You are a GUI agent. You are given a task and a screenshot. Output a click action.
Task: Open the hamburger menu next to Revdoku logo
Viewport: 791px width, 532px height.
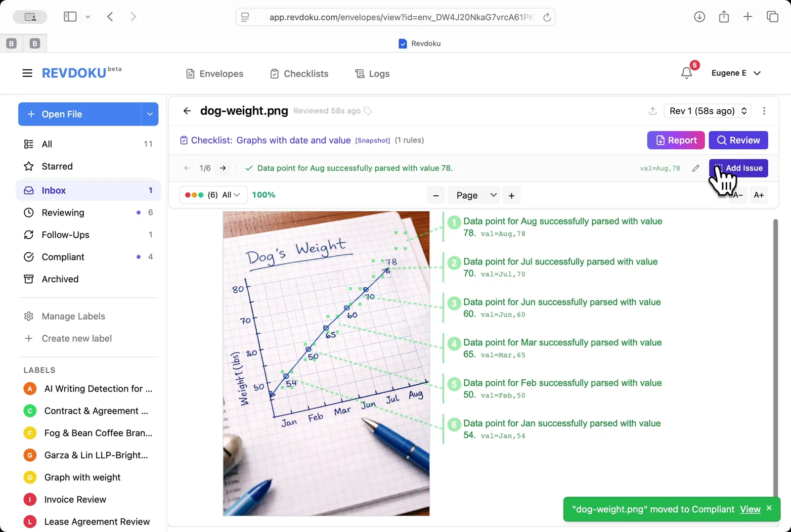click(27, 73)
